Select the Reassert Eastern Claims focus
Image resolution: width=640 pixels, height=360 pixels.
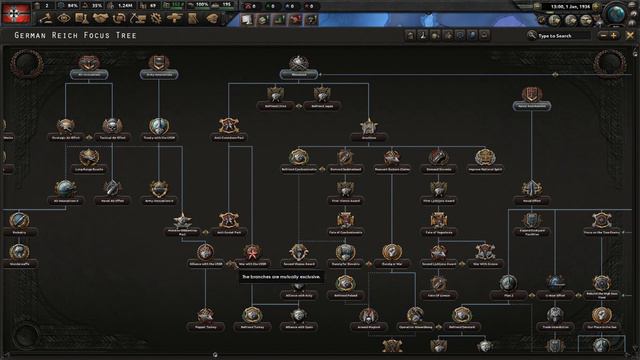[392, 162]
